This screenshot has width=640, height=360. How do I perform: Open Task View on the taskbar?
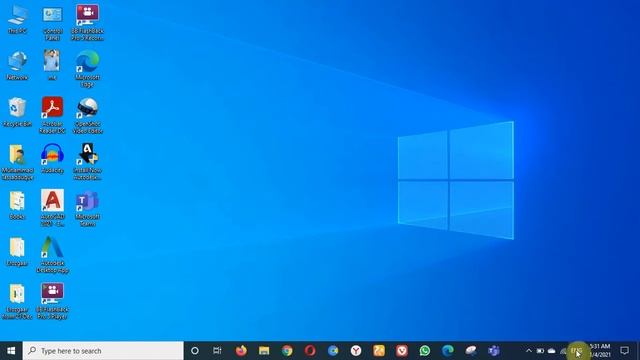(217, 351)
